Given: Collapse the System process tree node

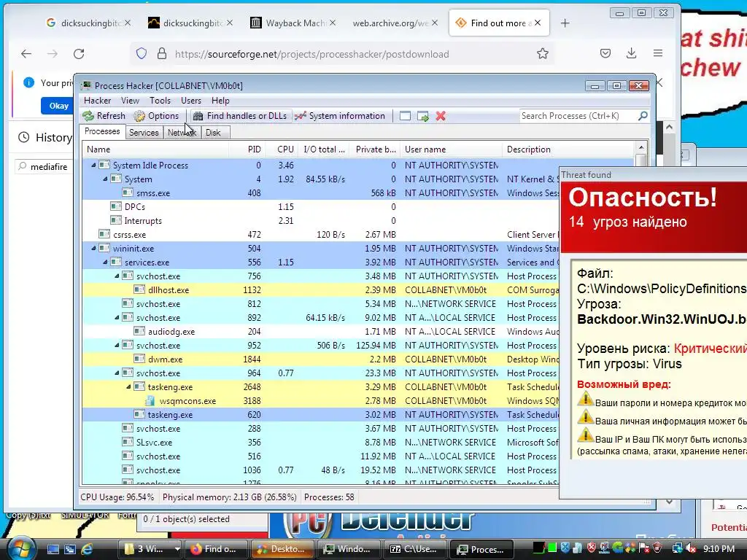Looking at the screenshot, I should [105, 179].
